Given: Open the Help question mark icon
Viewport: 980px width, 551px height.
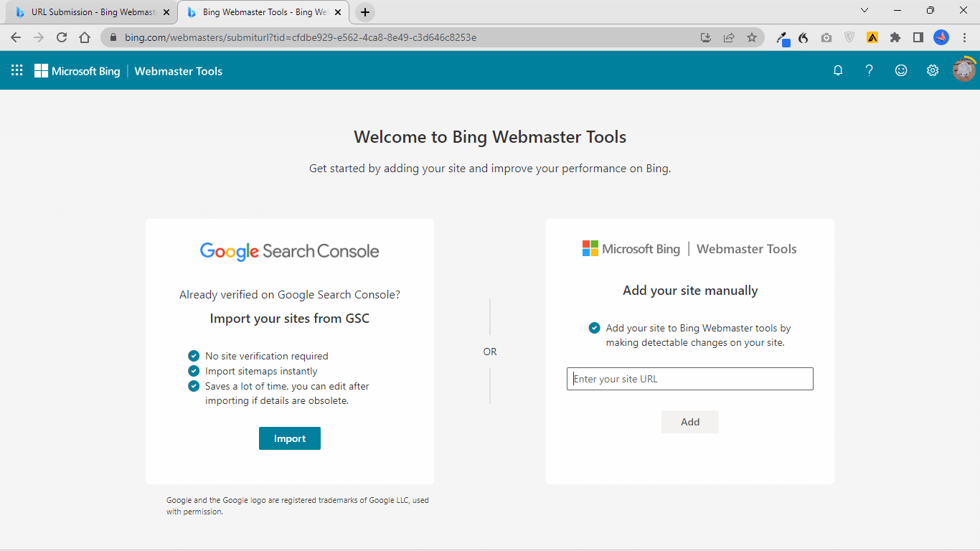Looking at the screenshot, I should (x=870, y=70).
